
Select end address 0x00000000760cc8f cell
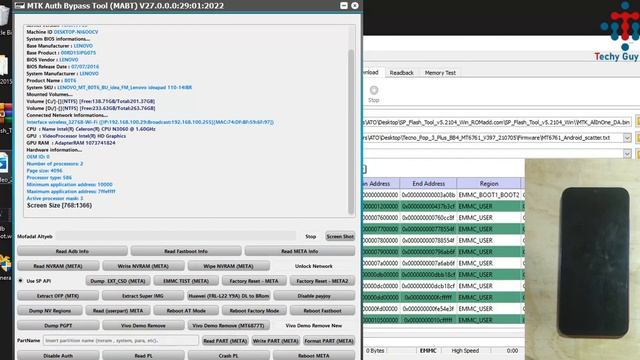pos(428,218)
